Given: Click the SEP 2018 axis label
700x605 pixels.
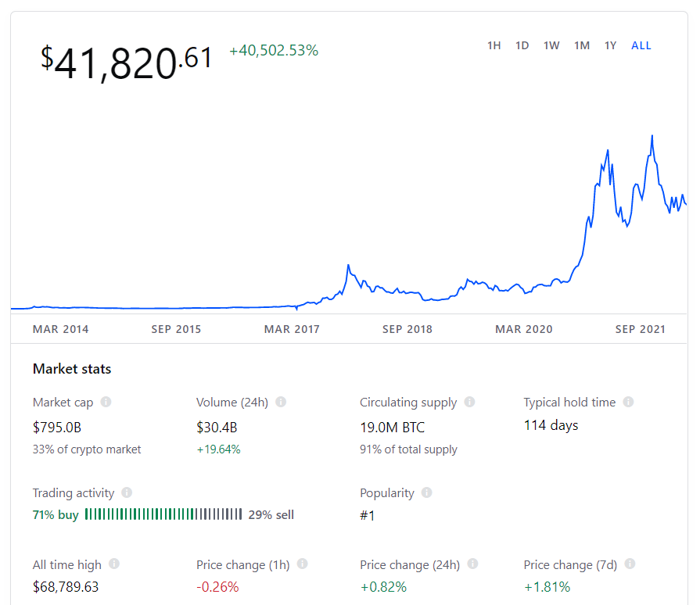Looking at the screenshot, I should coord(407,329).
